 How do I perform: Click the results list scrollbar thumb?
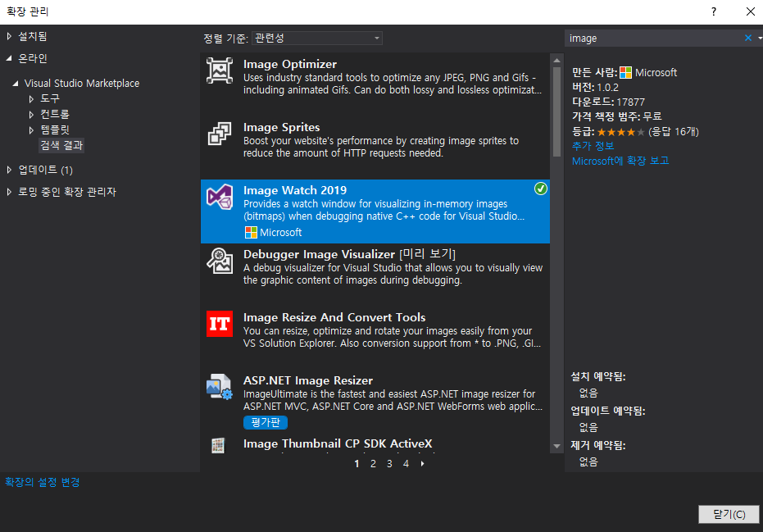point(556,112)
